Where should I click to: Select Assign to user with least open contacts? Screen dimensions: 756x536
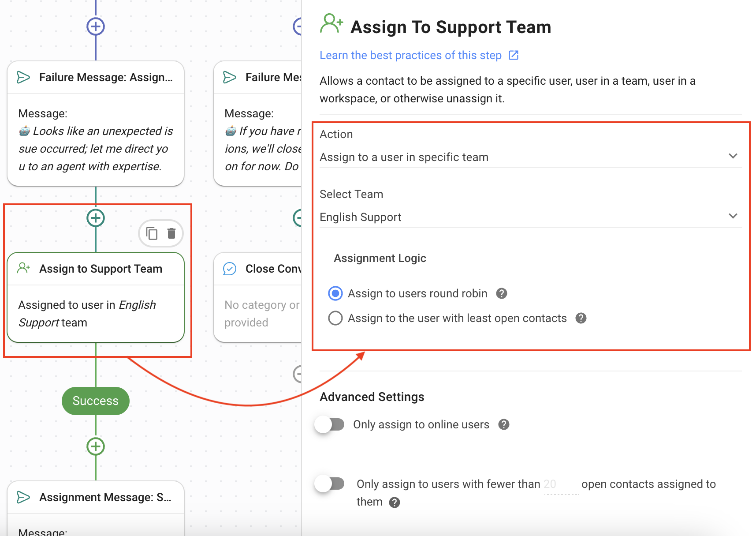pos(335,318)
